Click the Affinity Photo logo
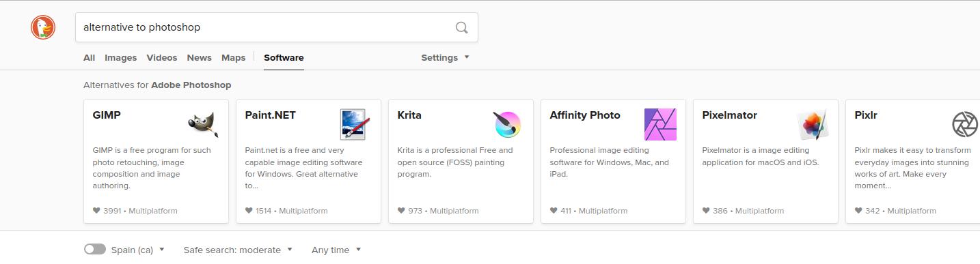This screenshot has width=980, height=264. coord(660,125)
